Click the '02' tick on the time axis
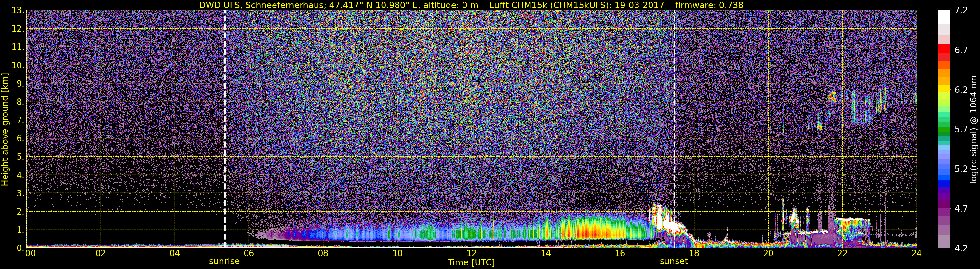Image resolution: width=980 pixels, height=269 pixels. pyautogui.click(x=101, y=253)
